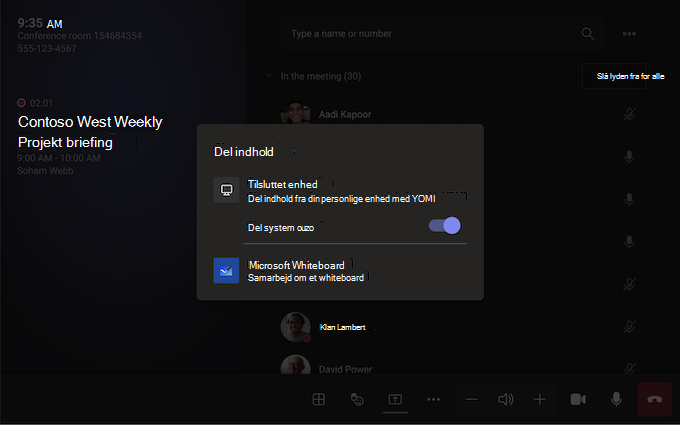
Task: Choose Microsoft Whiteboard option
Action: [340, 271]
